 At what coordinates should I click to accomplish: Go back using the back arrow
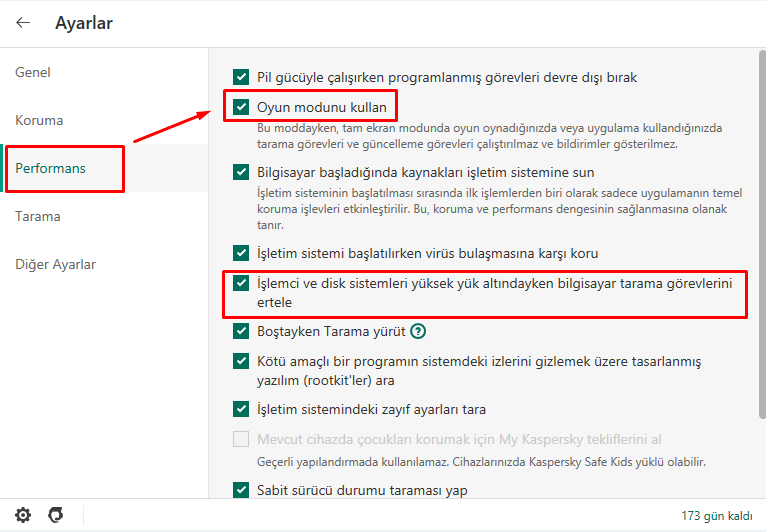point(23,22)
